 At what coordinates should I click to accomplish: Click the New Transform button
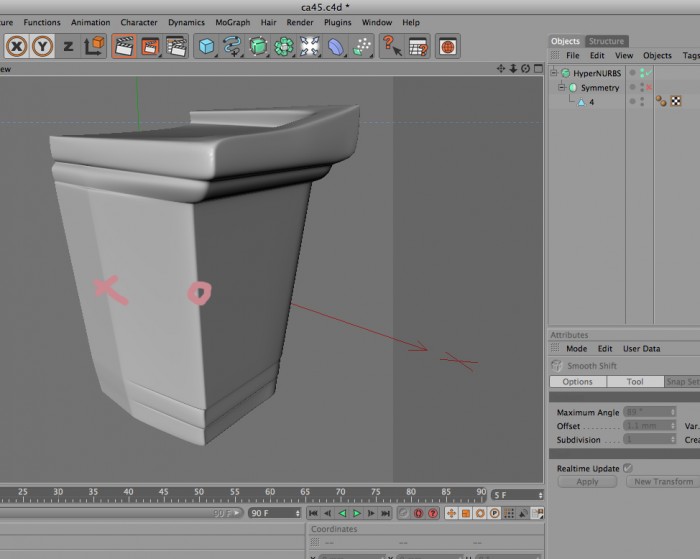click(x=663, y=482)
